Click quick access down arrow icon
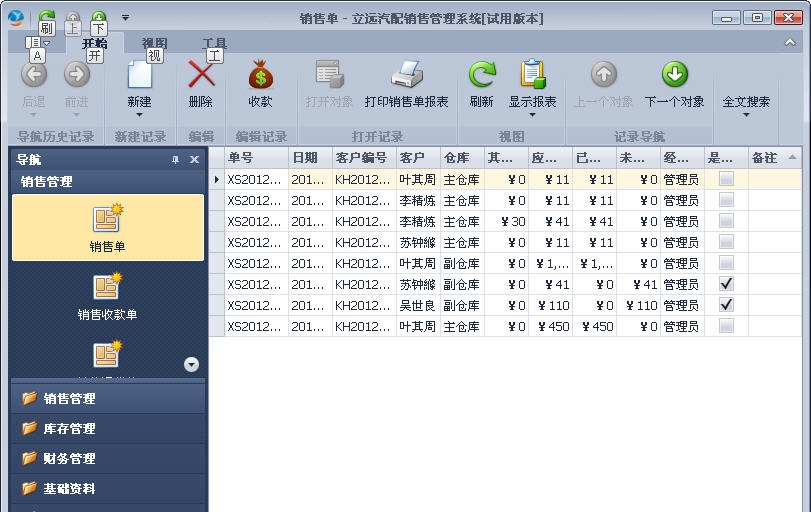This screenshot has width=811, height=512. (x=99, y=17)
